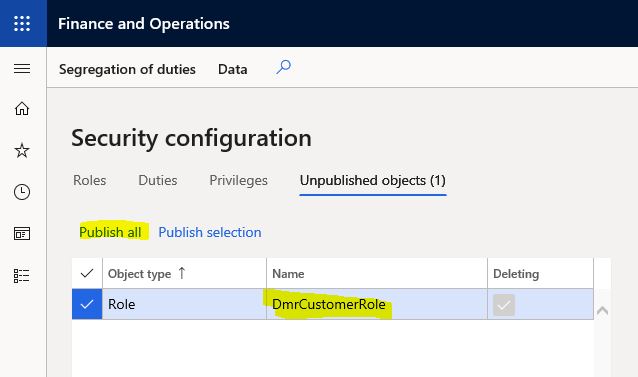Open Favorites star icon

pyautogui.click(x=22, y=150)
